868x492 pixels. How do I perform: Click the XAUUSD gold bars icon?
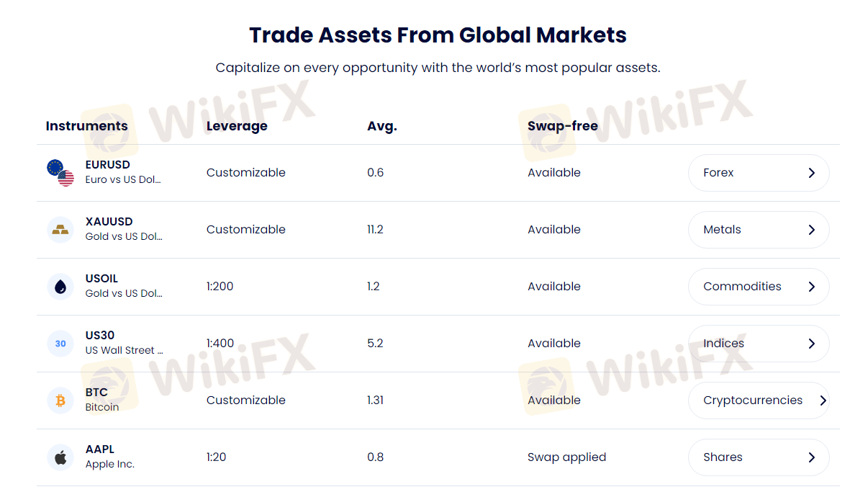click(60, 230)
